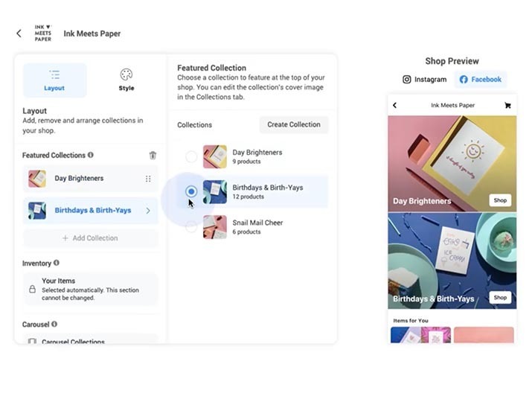Screen dimensions: 532x399
Task: Click Shop button on Day Brighteners banner
Action: click(500, 200)
